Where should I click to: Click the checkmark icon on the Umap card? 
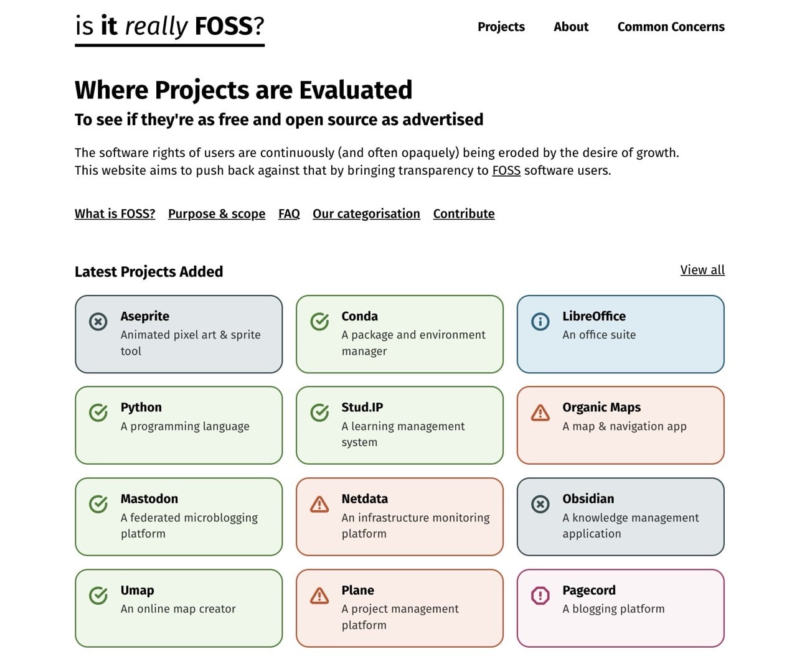98,594
